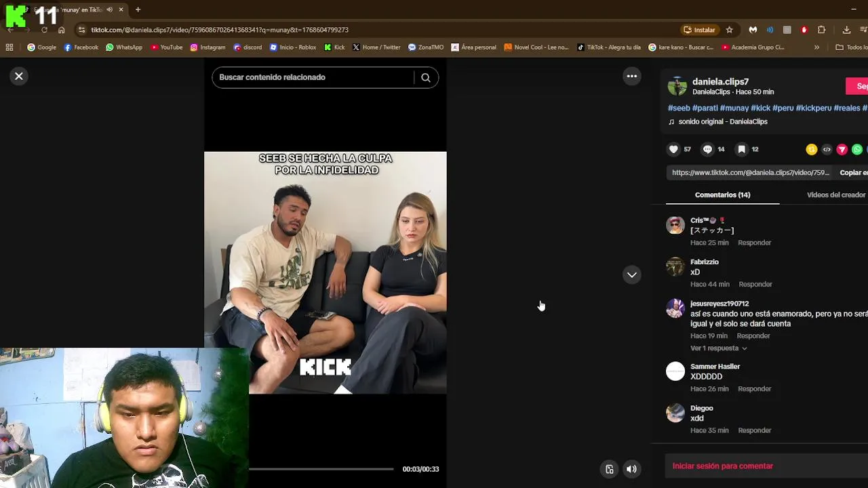Reply to Fabrizzio's comment
The width and height of the screenshot is (868, 488).
pyautogui.click(x=755, y=285)
